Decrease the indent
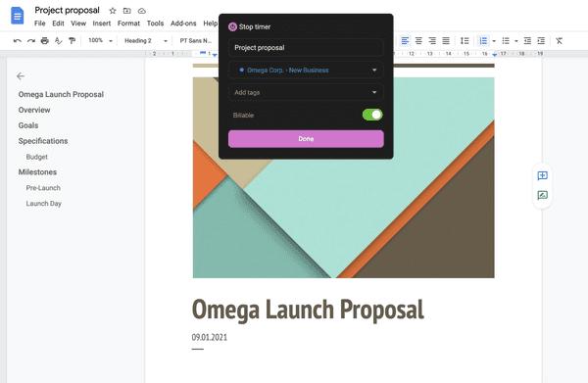Screen dimensions: 588x383 (x=527, y=40)
